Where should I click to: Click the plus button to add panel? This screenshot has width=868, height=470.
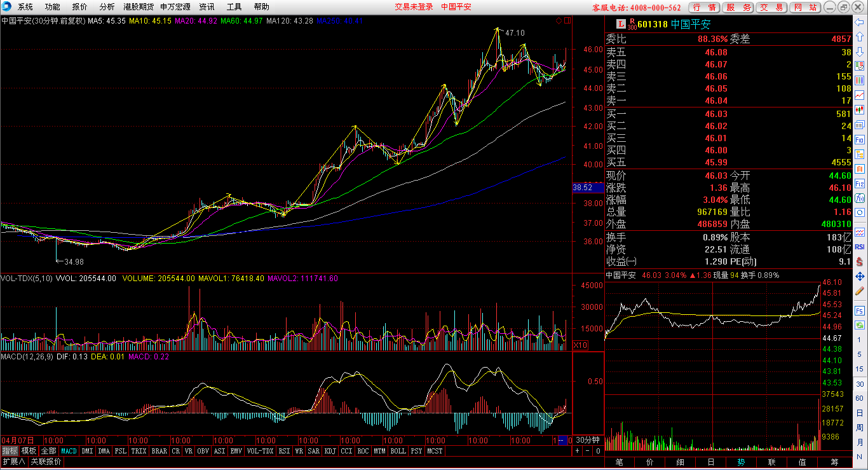coord(578,451)
